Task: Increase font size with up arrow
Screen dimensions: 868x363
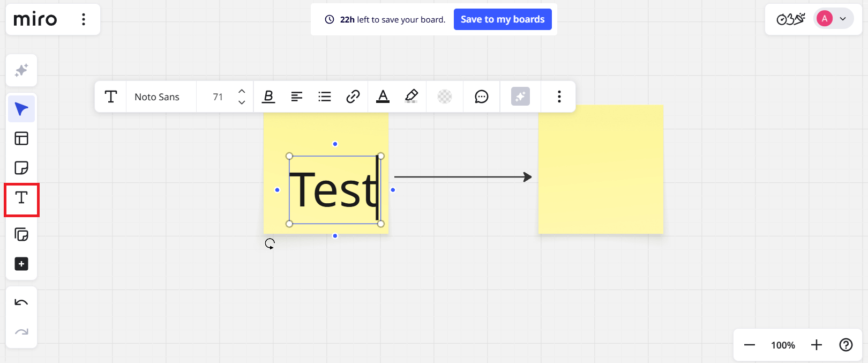Action: pyautogui.click(x=242, y=91)
